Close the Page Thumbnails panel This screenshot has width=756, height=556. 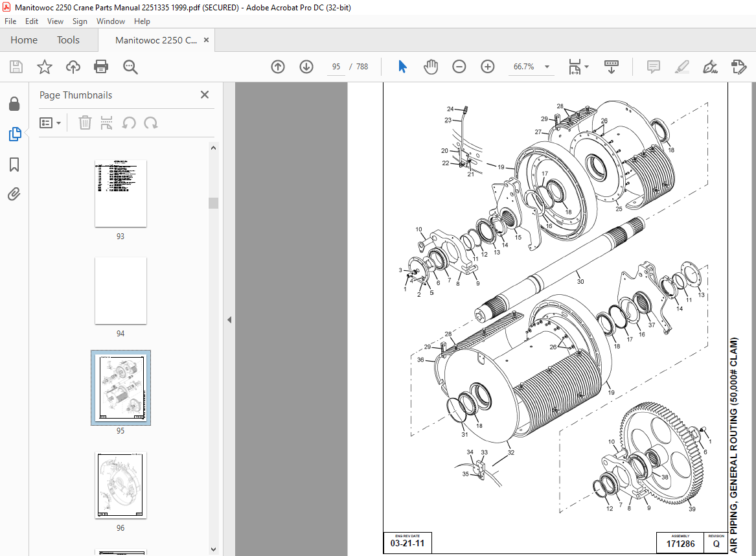[205, 95]
